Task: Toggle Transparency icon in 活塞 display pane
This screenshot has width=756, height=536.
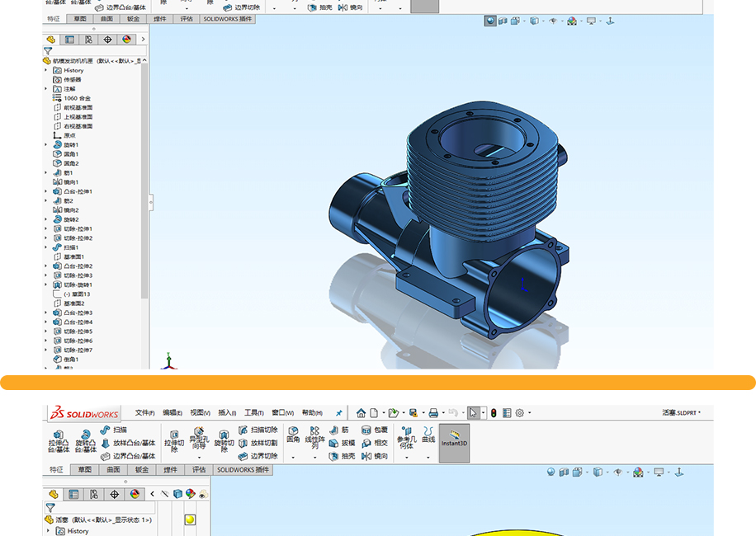Action: point(203,494)
